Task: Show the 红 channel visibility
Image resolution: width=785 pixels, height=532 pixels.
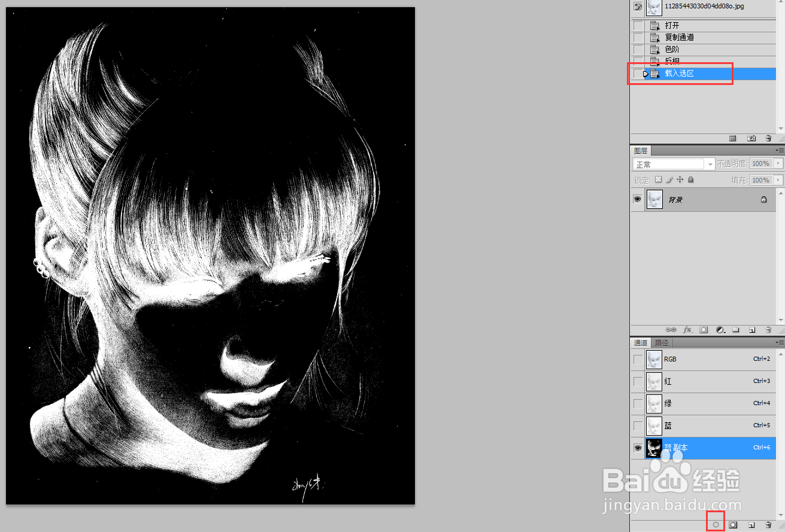Action: point(638,381)
